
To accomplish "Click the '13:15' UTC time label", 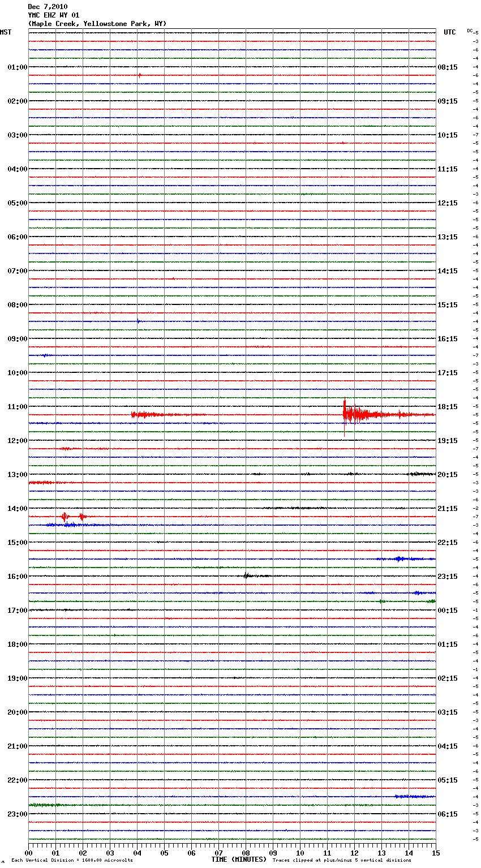I will pos(448,237).
